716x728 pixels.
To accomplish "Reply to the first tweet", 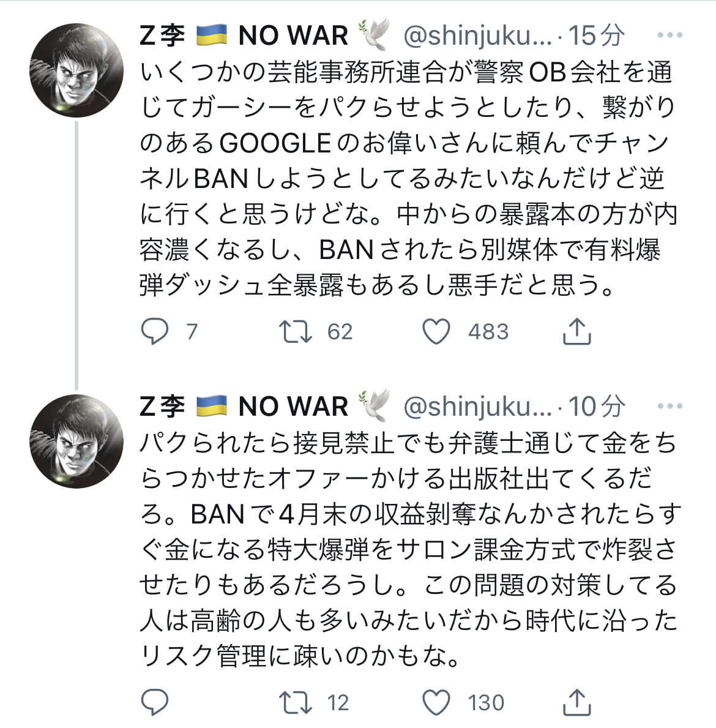I will [x=155, y=331].
